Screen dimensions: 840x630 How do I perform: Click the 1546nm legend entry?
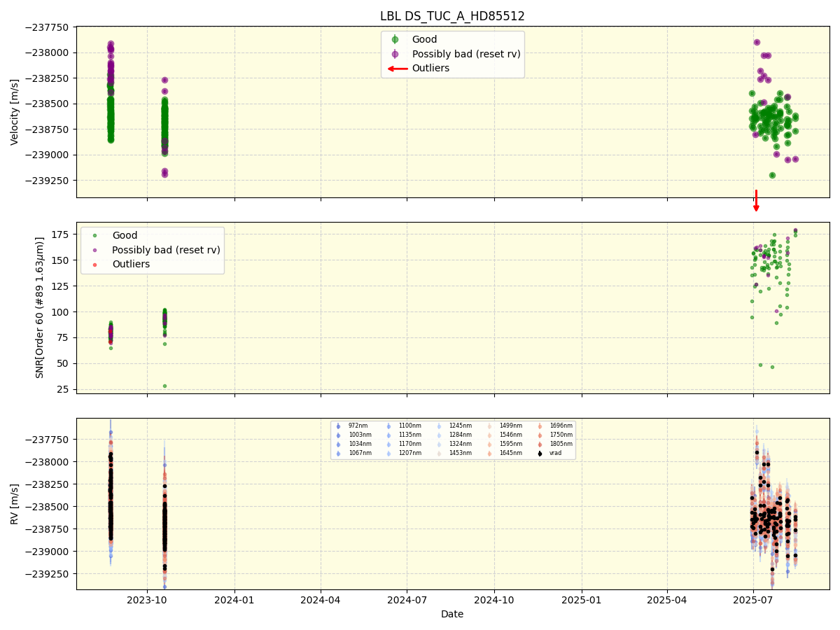pos(511,435)
